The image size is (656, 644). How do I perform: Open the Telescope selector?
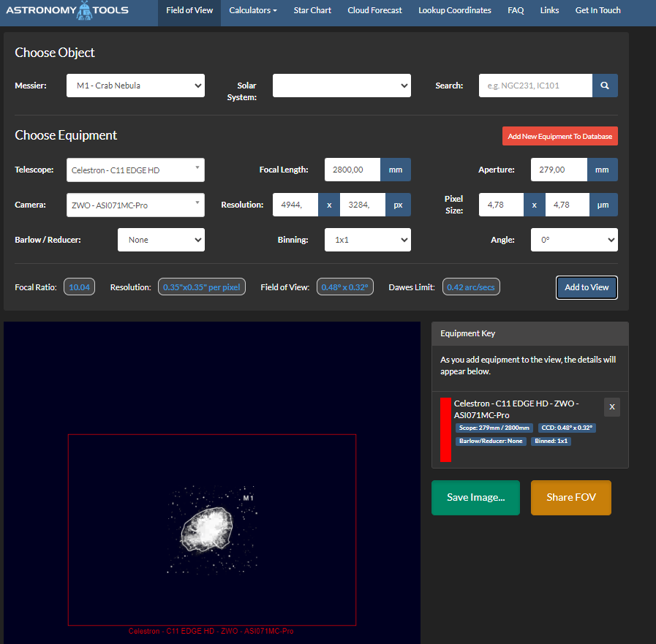(135, 170)
